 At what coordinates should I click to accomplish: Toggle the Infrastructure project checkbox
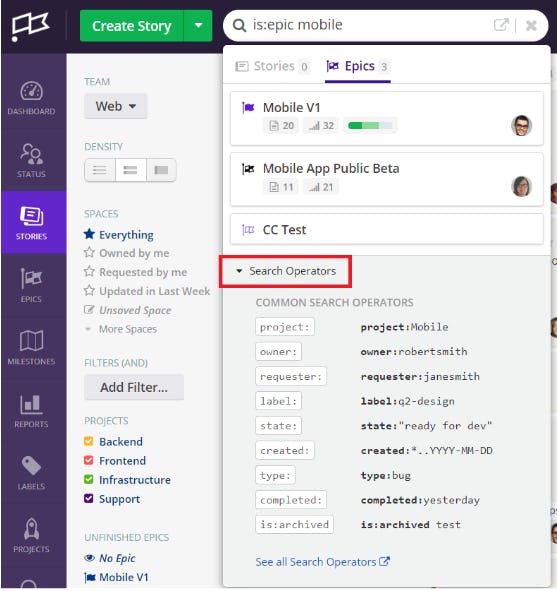[89, 479]
